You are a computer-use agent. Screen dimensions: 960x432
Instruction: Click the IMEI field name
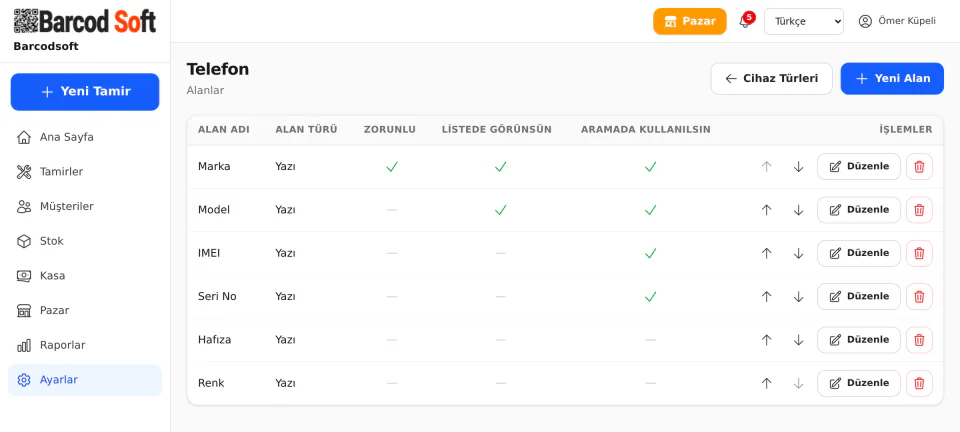pos(209,253)
